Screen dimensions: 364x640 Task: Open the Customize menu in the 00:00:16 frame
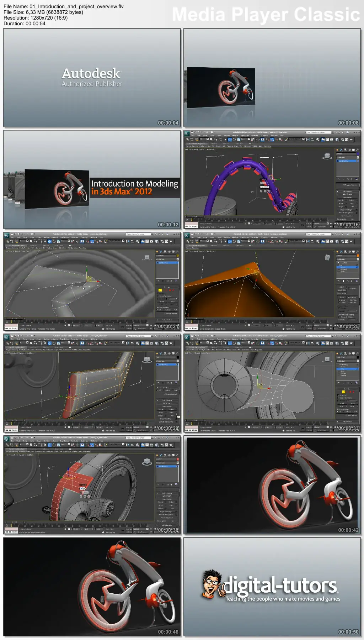pyautogui.click(x=264, y=136)
